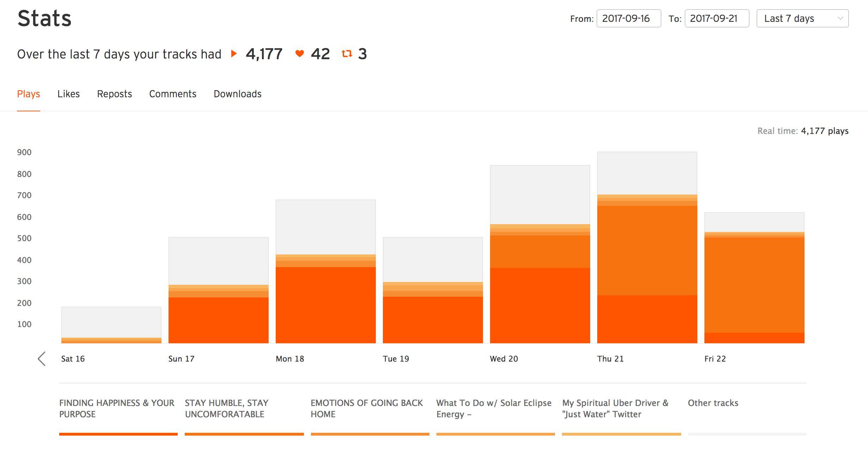Click the repost arrows icon
The height and width of the screenshot is (449, 868).
347,54
